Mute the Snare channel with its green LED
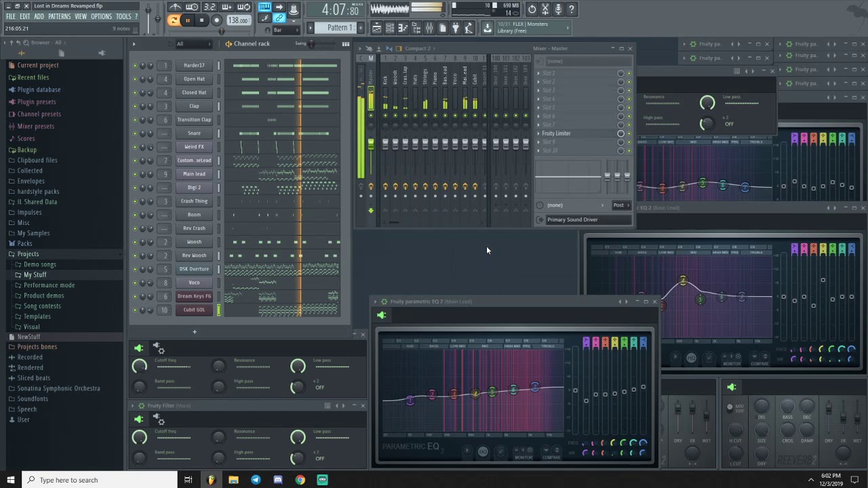Screen dimensions: 868x488 coord(135,134)
